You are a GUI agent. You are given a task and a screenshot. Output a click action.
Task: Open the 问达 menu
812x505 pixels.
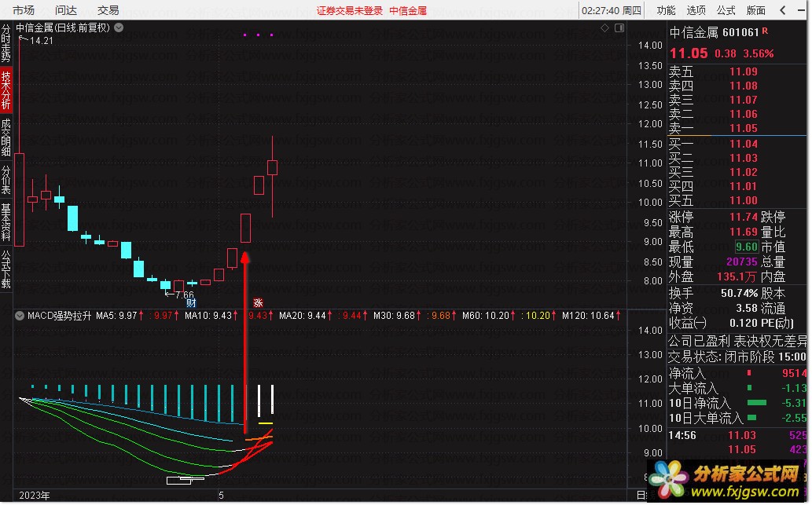coord(66,10)
